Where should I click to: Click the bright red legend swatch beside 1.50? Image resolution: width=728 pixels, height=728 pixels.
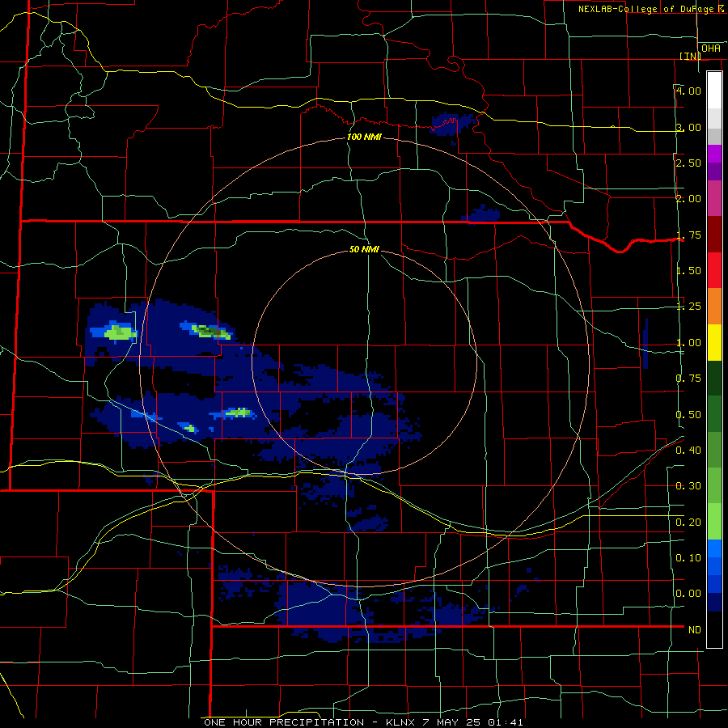[714, 270]
